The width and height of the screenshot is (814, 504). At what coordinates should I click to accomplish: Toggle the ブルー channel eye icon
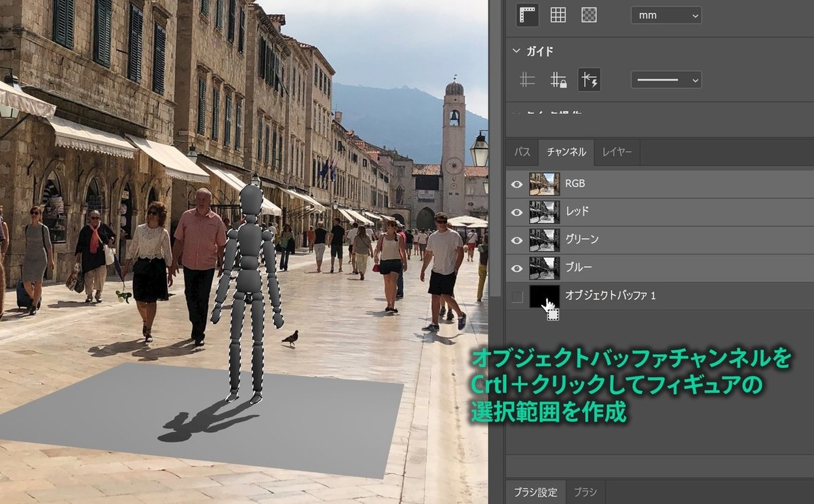coord(518,267)
